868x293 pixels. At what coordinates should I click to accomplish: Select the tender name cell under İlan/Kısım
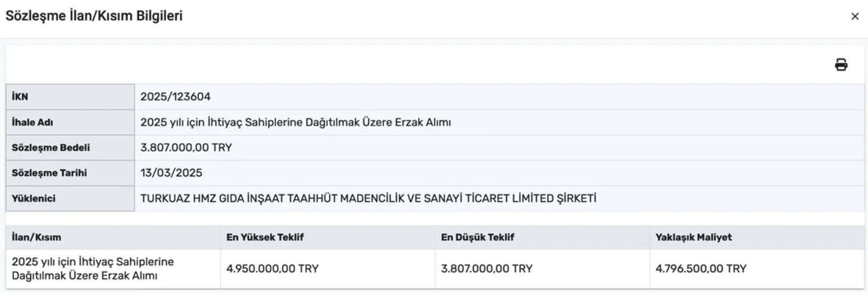93,268
